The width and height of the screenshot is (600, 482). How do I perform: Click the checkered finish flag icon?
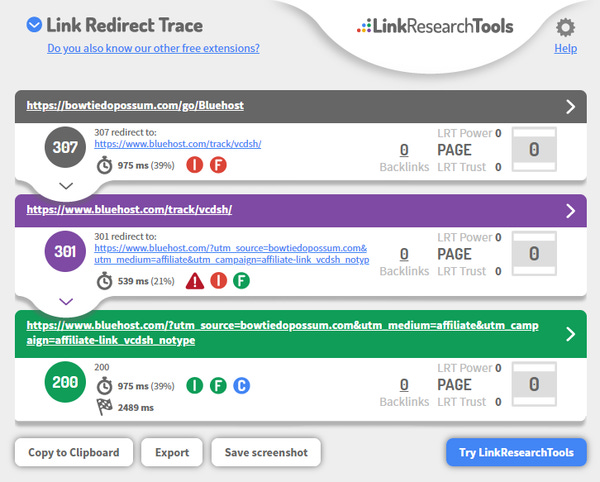click(x=104, y=407)
